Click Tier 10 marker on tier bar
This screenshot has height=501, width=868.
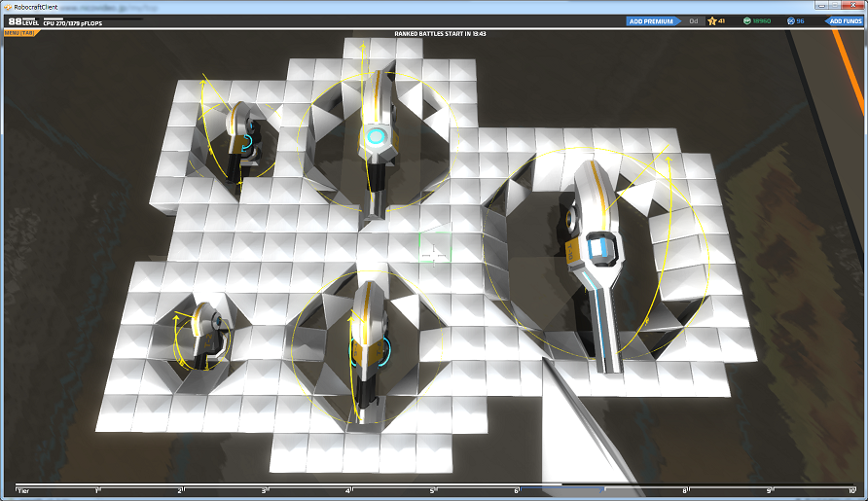[x=851, y=490]
